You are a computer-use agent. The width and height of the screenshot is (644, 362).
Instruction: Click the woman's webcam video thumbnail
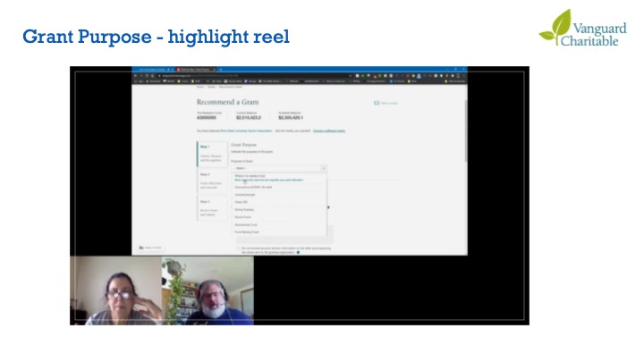pyautogui.click(x=115, y=291)
